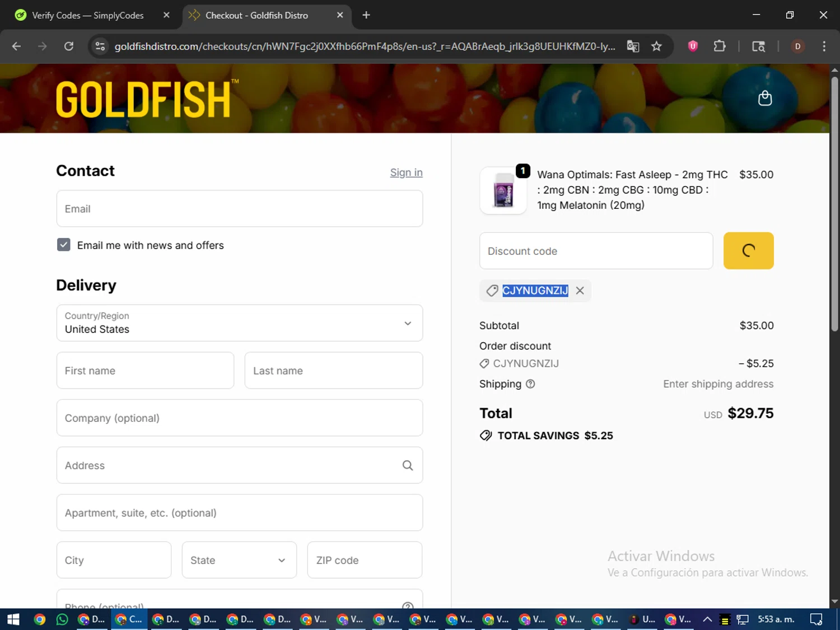Click the Wana Optimals product thumbnail
The width and height of the screenshot is (840, 630).
point(503,190)
